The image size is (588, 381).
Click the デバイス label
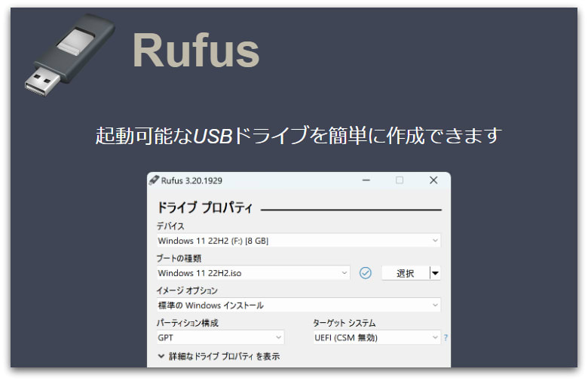pos(170,226)
